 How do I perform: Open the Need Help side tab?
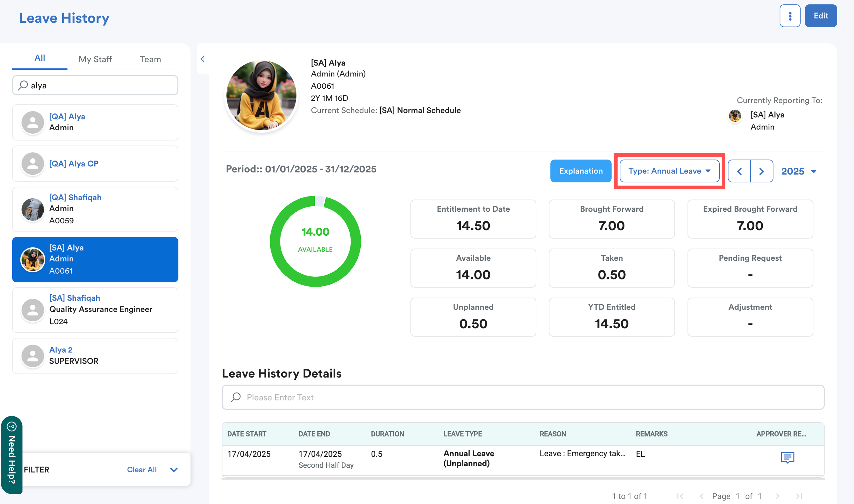point(12,455)
